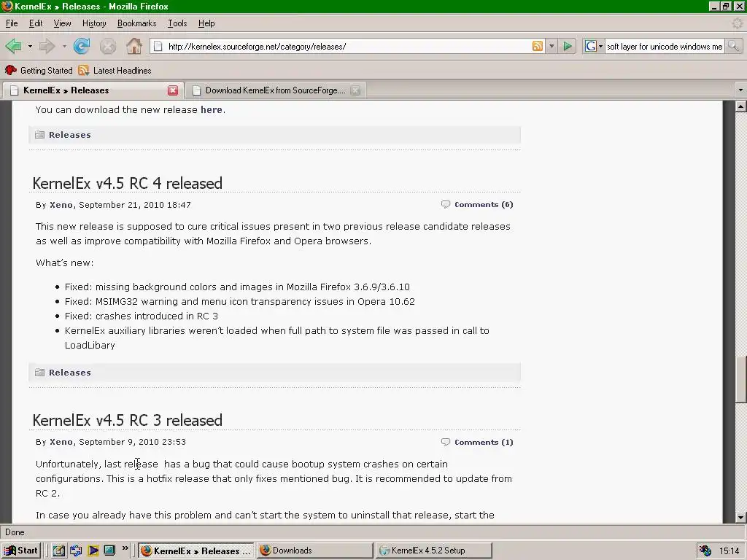Open Comments (1) for RC 3
The width and height of the screenshot is (747, 560).
pyautogui.click(x=484, y=442)
